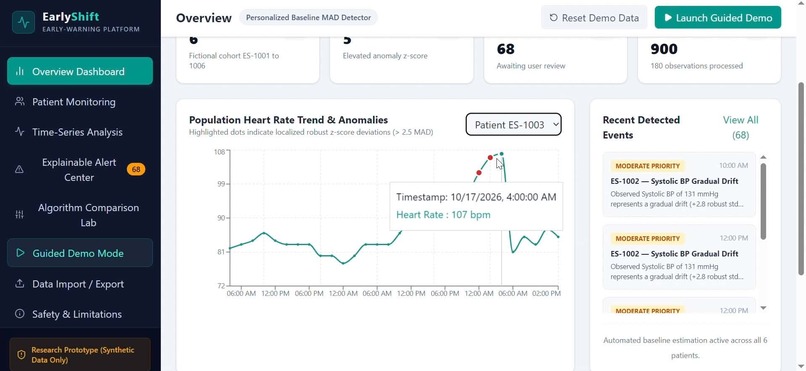Screen dimensions: 806x371
Task: Click the EarlyShift pulse logo icon
Action: tap(23, 23)
